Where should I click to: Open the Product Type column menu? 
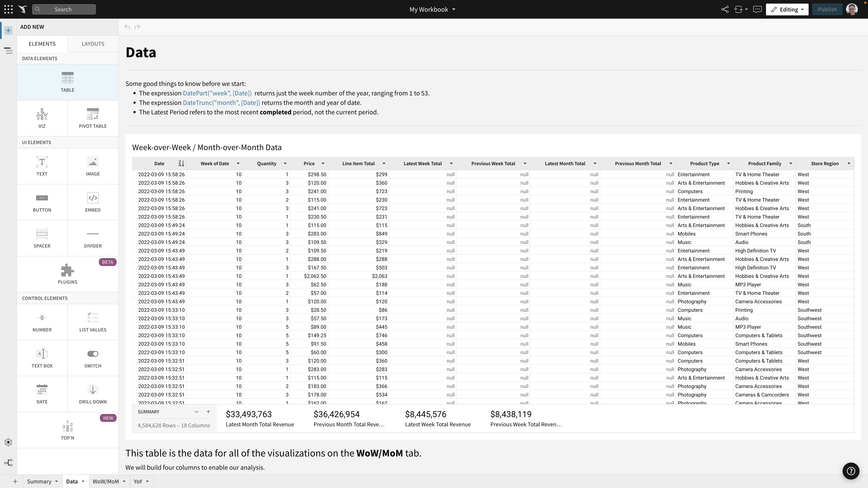coord(728,163)
